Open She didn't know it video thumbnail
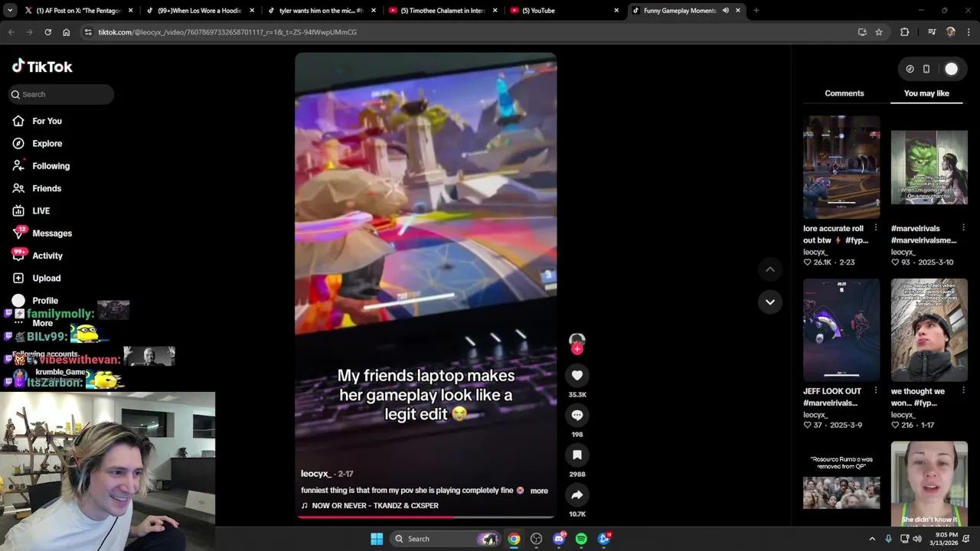 click(x=929, y=484)
